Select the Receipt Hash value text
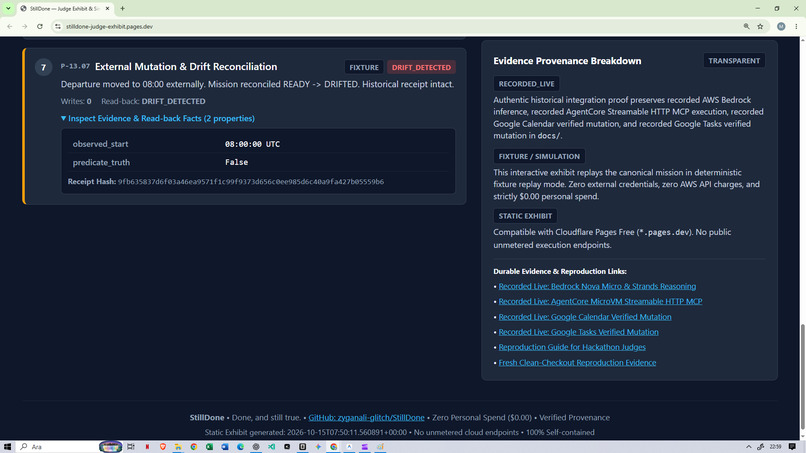This screenshot has height=453, width=806. tap(251, 182)
